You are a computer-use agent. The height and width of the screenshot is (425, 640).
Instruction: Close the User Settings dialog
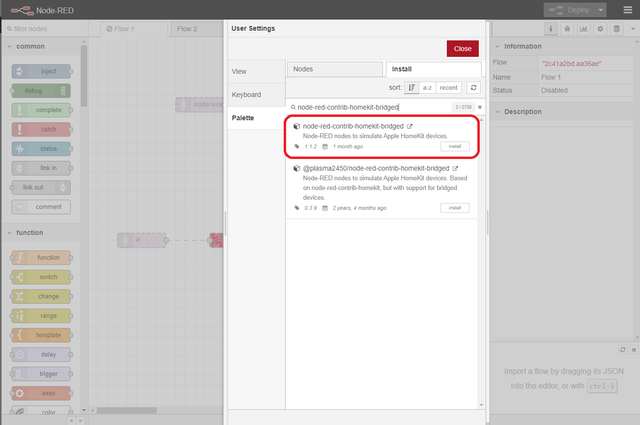tap(462, 48)
